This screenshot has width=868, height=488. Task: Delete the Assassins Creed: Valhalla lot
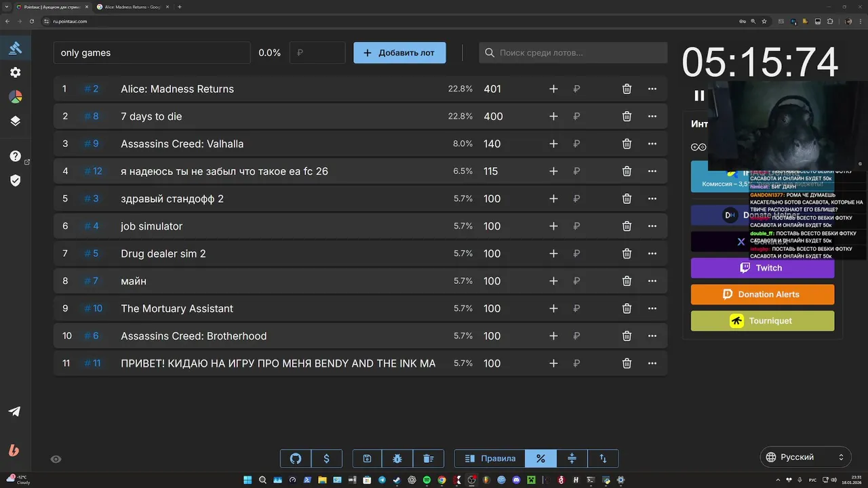point(627,144)
